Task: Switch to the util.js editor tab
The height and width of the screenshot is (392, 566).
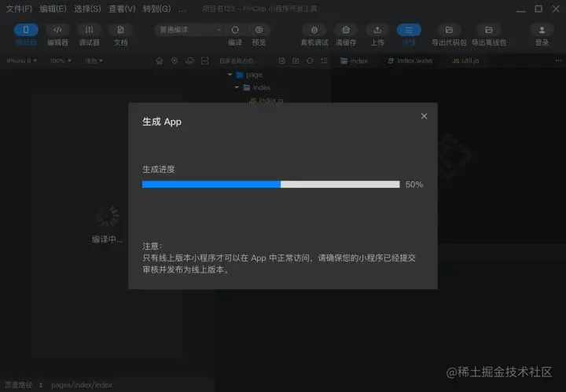Action: pos(465,60)
